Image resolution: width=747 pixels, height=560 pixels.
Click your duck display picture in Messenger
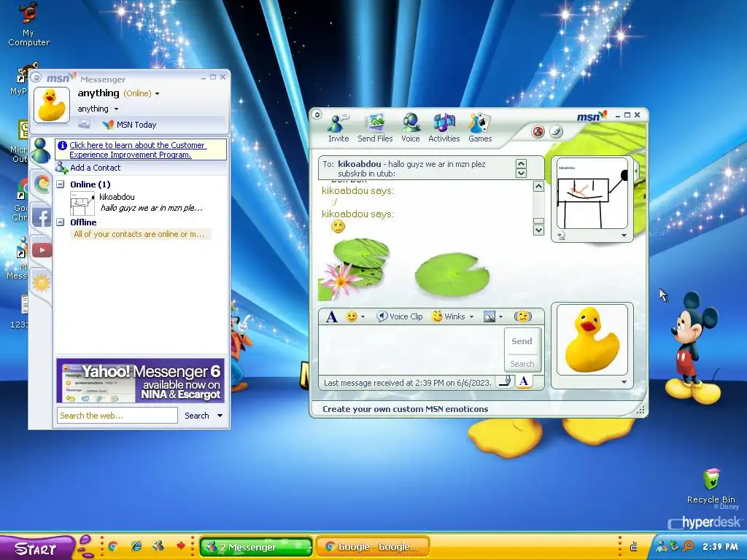click(x=52, y=105)
